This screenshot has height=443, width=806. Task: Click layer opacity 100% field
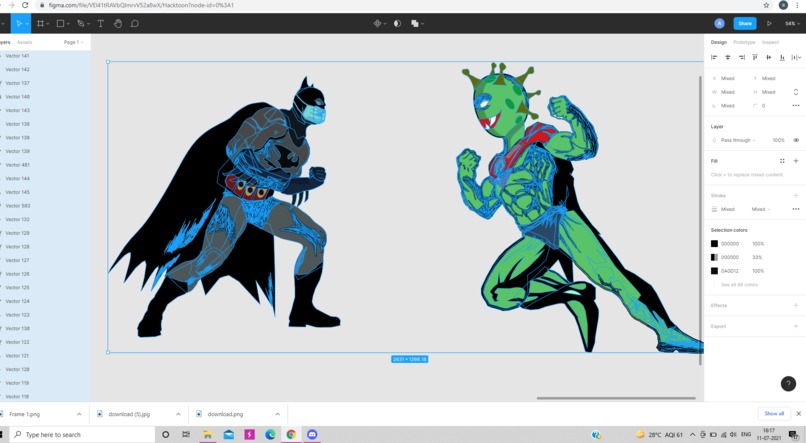778,140
